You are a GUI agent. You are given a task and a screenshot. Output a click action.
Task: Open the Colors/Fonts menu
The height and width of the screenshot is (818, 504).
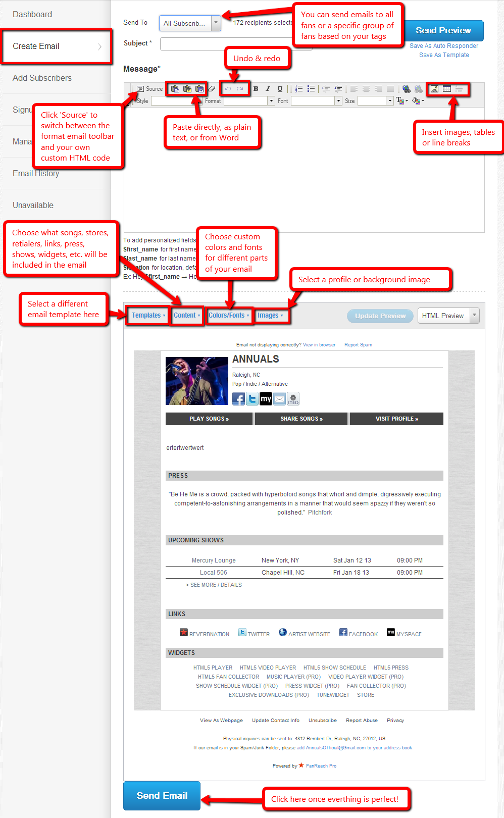[228, 316]
